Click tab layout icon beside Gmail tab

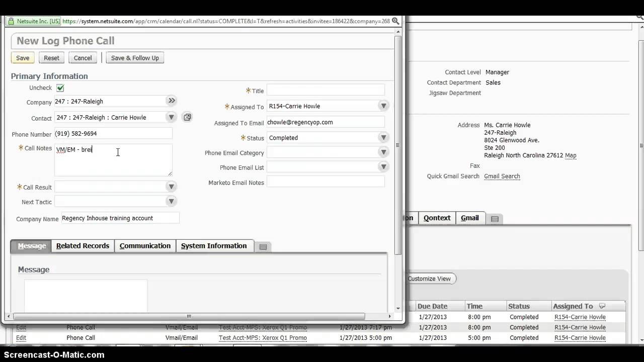pyautogui.click(x=495, y=219)
